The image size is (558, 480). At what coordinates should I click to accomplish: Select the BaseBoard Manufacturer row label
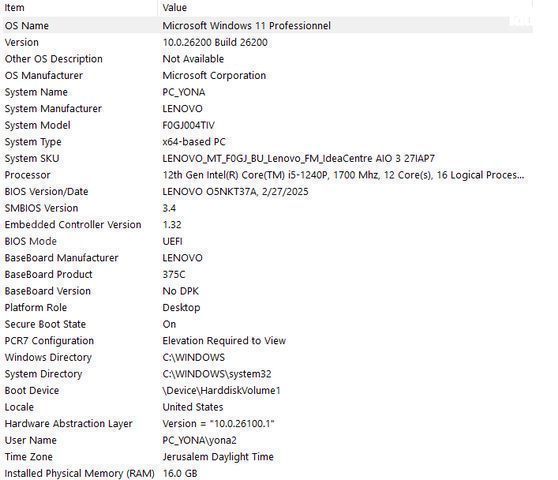61,258
